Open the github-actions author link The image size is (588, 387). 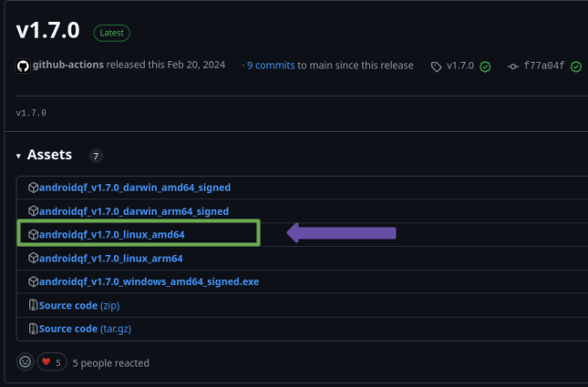67,66
